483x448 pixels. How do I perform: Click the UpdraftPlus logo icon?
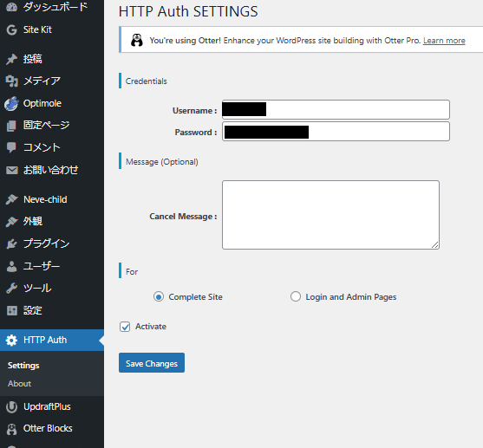[x=11, y=406]
